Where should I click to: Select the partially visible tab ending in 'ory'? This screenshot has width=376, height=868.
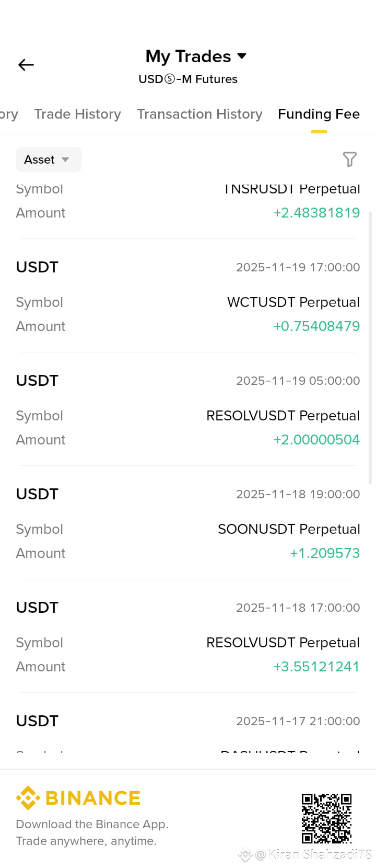(x=9, y=114)
